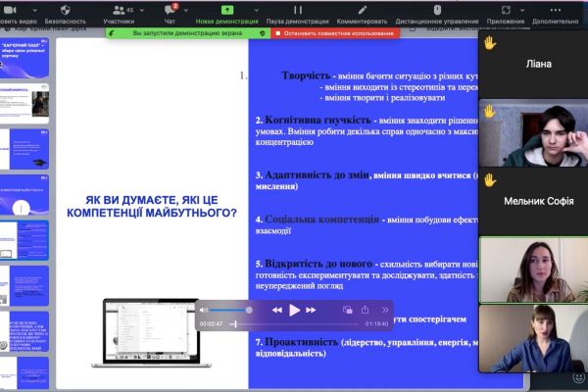Viewport: 588px width, 392px height.
Task: Click the rewind button in the player
Action: click(x=277, y=310)
